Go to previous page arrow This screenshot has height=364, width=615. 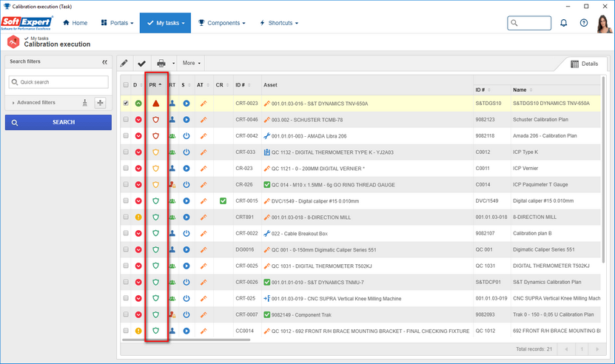tap(566, 349)
